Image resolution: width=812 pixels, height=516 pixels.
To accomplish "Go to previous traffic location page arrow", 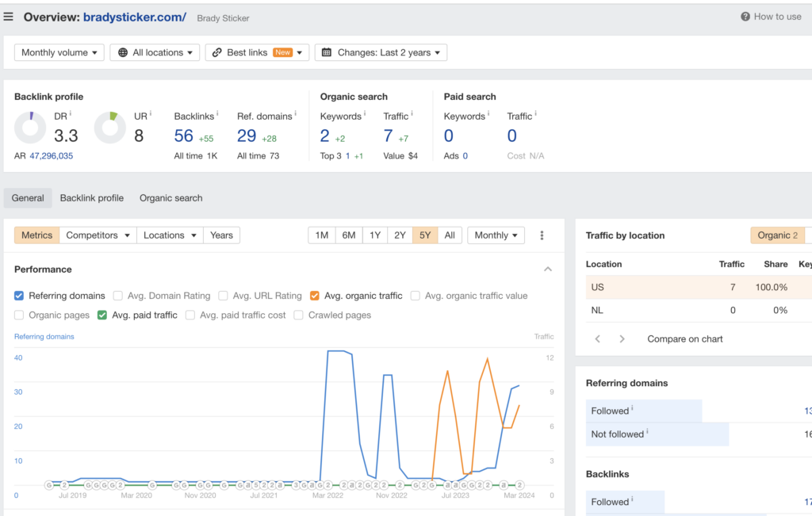I will click(598, 339).
